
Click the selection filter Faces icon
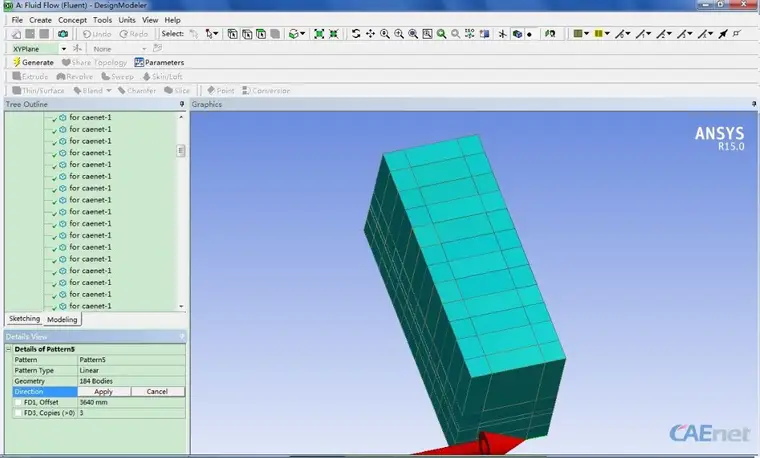coord(261,34)
